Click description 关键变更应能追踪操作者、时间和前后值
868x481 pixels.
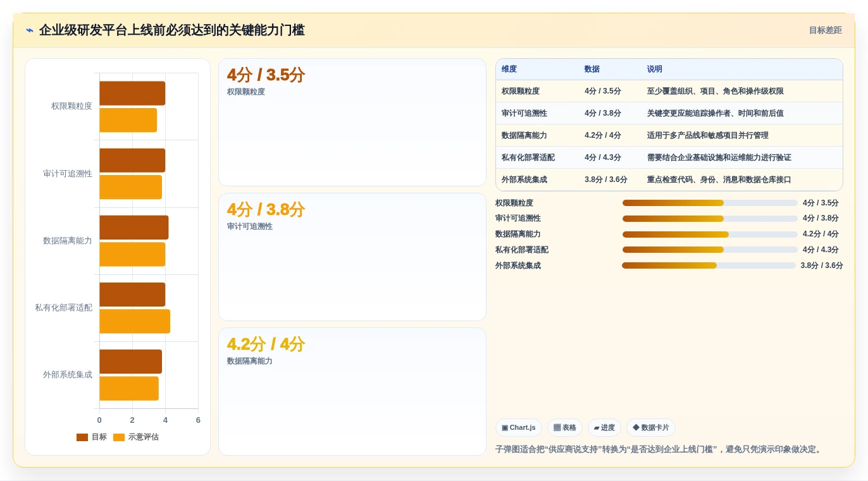click(x=715, y=113)
